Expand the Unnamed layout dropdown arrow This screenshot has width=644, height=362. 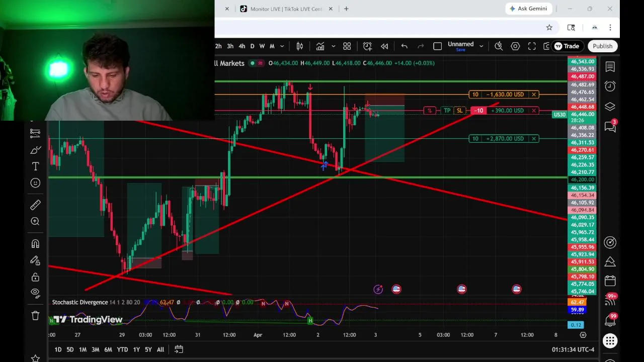tap(481, 46)
